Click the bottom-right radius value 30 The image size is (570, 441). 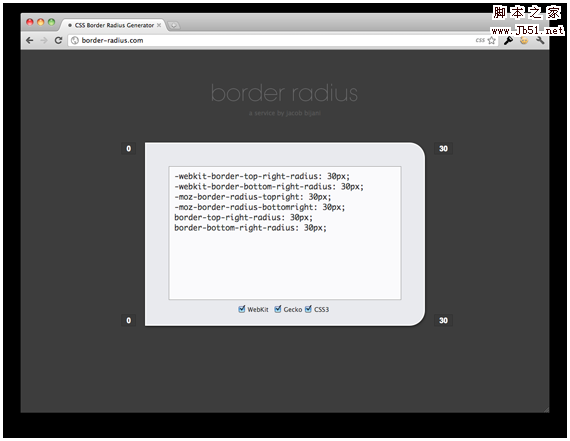443,320
